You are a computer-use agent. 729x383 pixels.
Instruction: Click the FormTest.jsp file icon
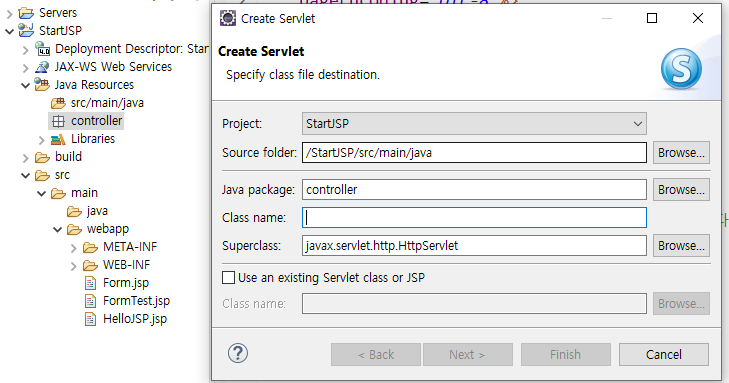click(x=90, y=301)
